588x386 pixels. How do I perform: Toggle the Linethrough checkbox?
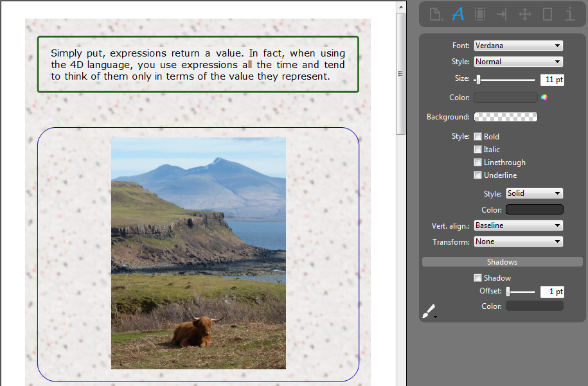(x=477, y=162)
